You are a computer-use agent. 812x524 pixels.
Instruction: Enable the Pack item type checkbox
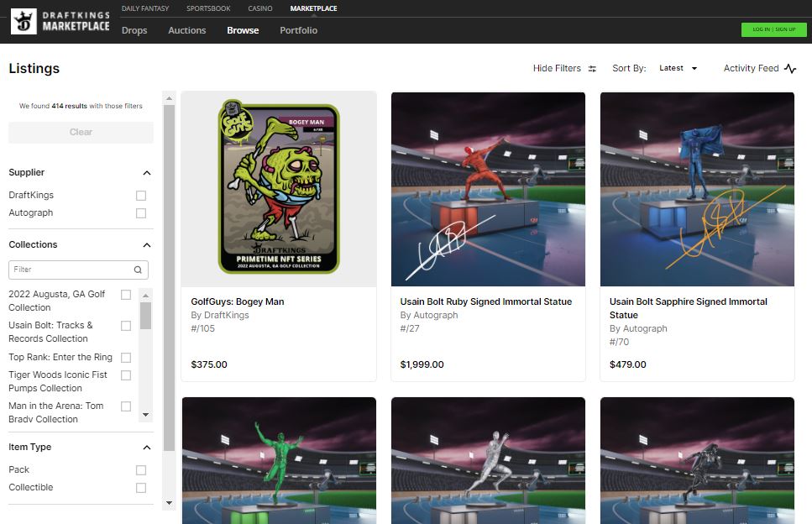pos(141,470)
